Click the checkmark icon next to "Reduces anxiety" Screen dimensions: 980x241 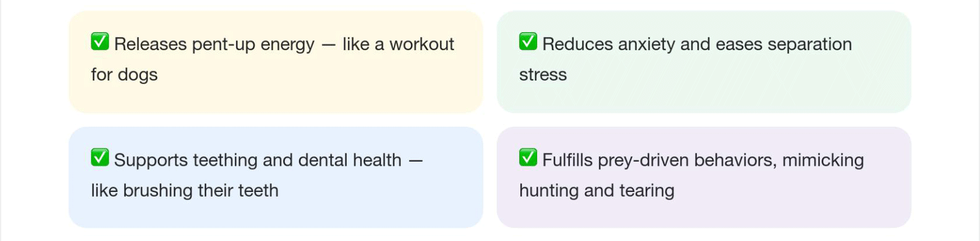click(x=528, y=42)
